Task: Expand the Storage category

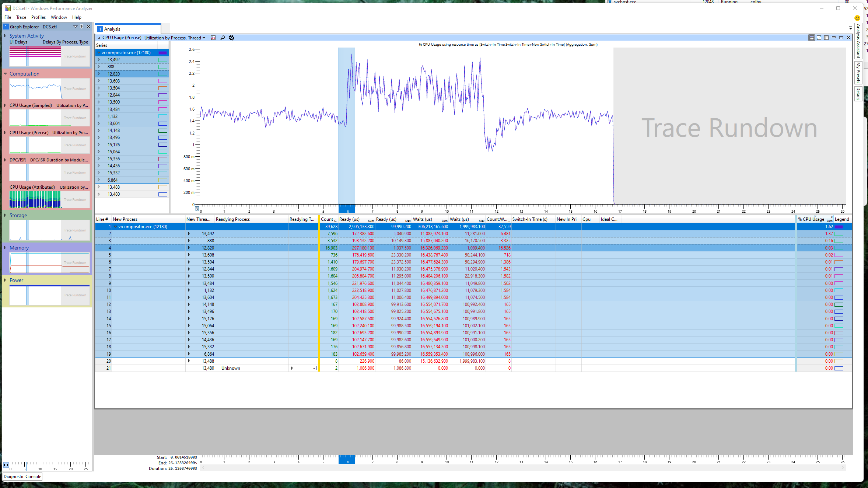Action: [5, 215]
